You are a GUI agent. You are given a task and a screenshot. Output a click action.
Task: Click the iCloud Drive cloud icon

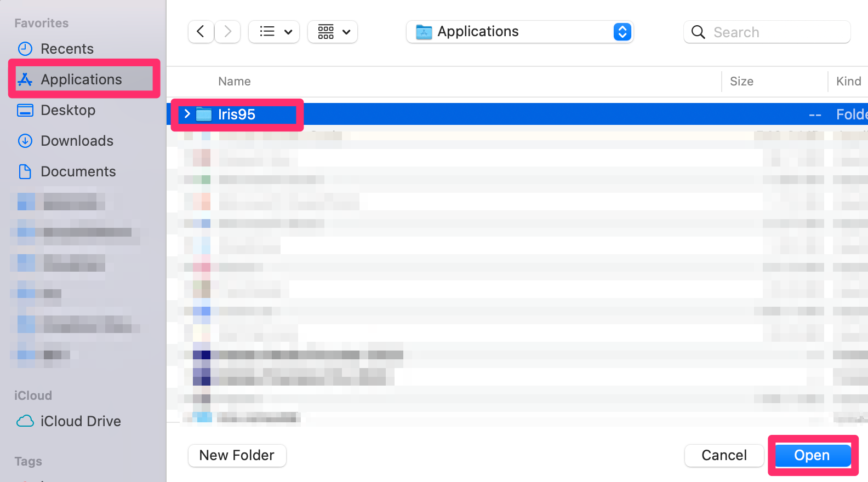pyautogui.click(x=25, y=421)
